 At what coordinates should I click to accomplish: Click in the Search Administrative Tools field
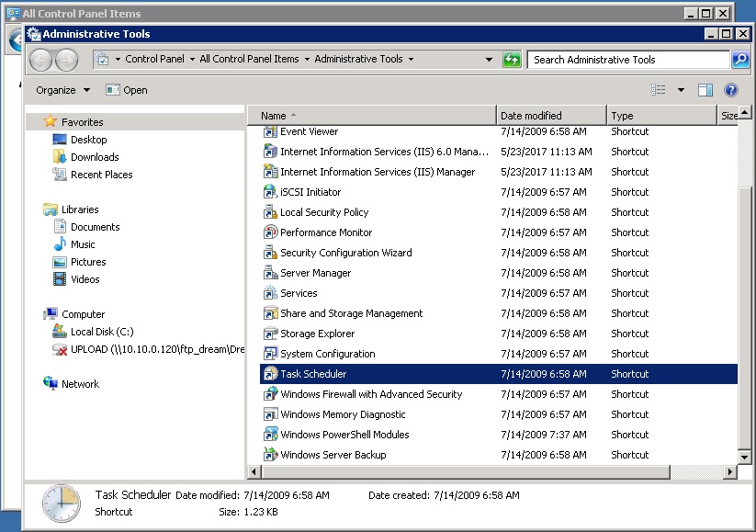pos(628,60)
